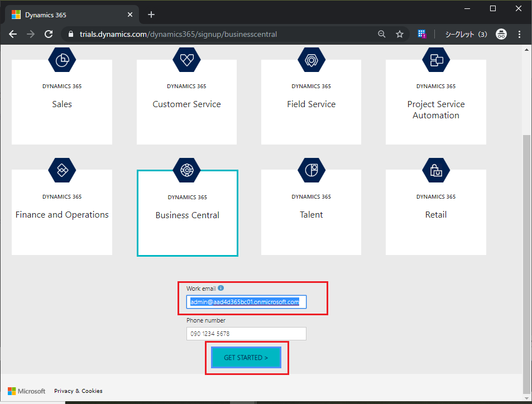
Task: Reload the current page
Action: 49,34
